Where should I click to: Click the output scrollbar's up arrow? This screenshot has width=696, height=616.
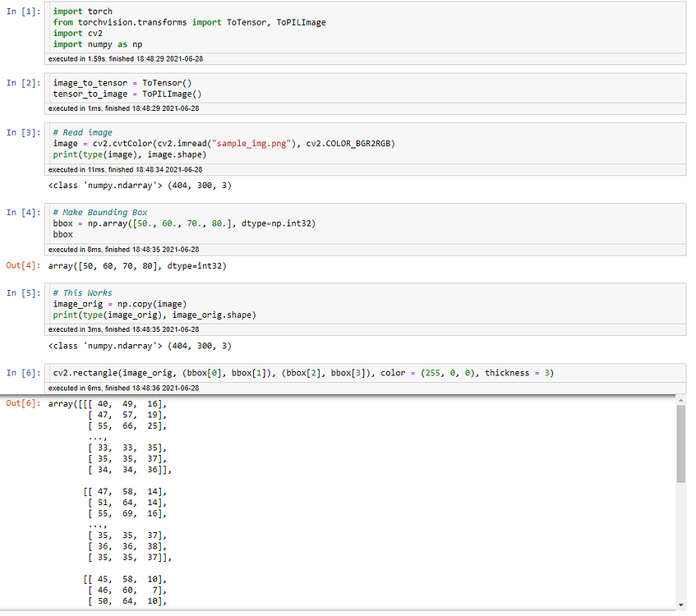point(680,399)
